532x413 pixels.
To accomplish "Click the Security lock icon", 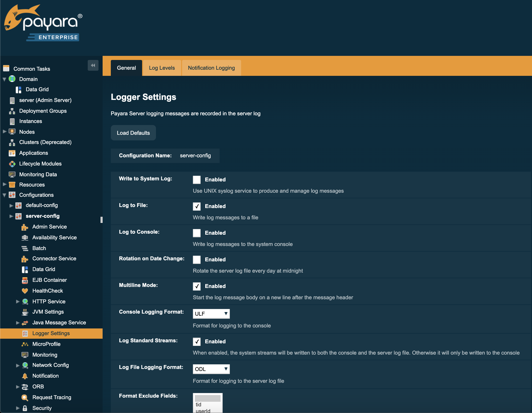I will coord(25,408).
